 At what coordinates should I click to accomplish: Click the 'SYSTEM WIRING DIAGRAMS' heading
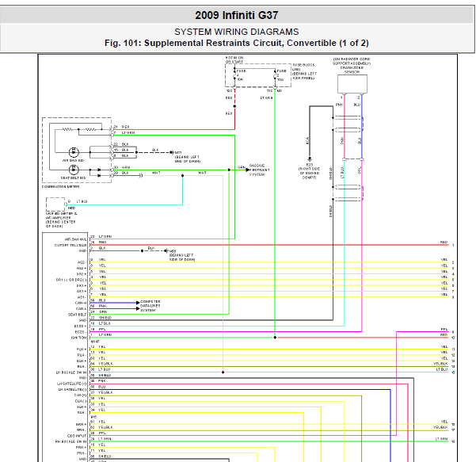(x=237, y=32)
